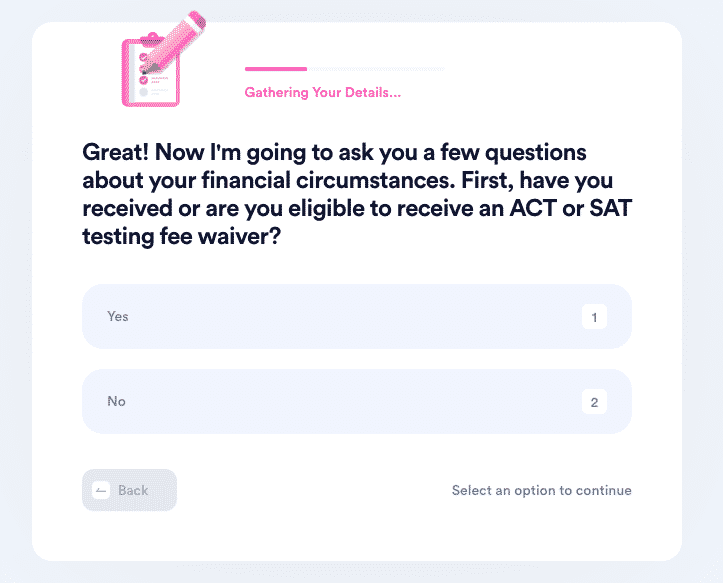
Task: Click the pencil tip on the clipboard
Action: point(145,72)
